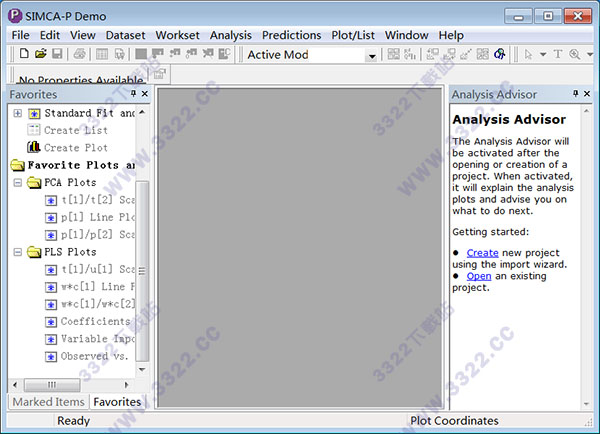Click the icon right of the spreadsheet grid

point(119,54)
